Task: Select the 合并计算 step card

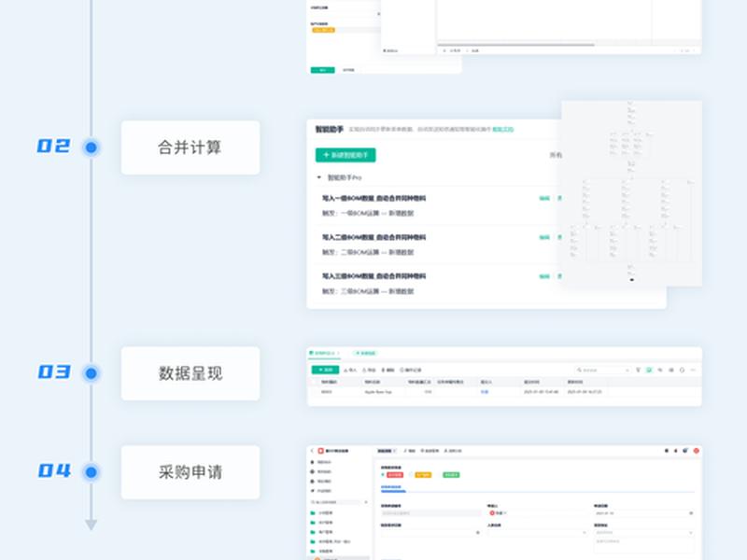Action: point(190,147)
